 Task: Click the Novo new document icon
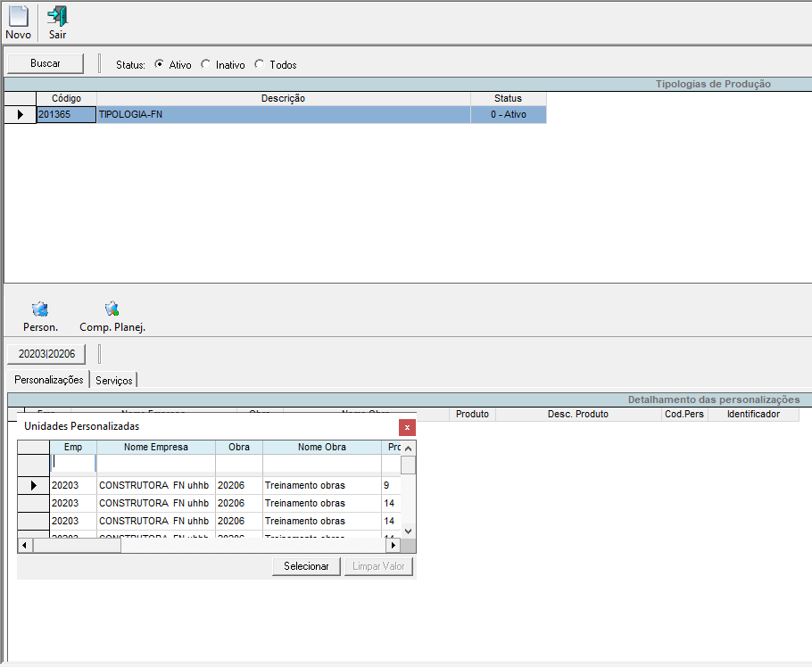[18, 16]
